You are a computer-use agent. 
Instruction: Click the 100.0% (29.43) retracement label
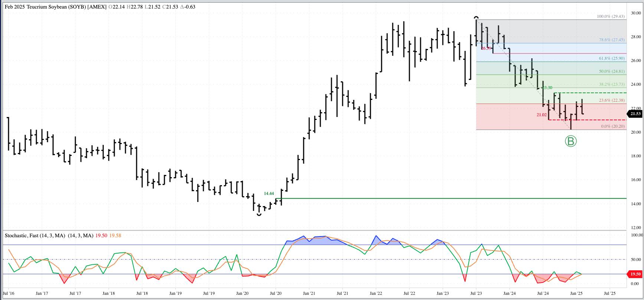pos(610,16)
